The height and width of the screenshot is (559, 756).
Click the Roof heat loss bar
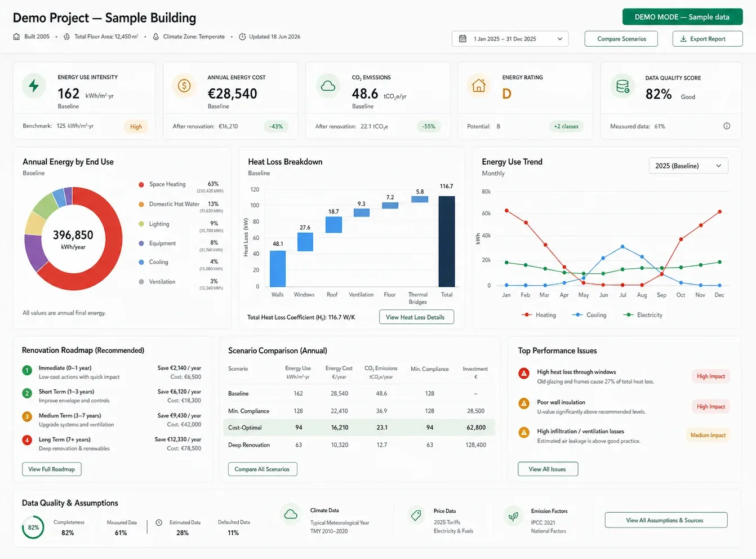pos(333,225)
